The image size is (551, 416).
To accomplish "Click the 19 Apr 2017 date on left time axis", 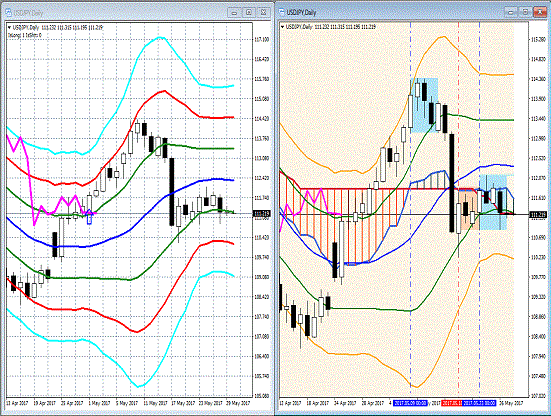I will pyautogui.click(x=45, y=403).
